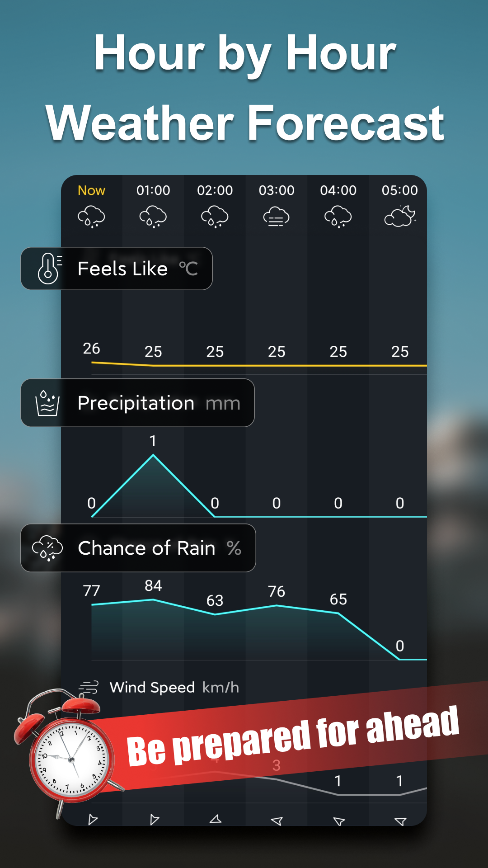Image resolution: width=488 pixels, height=868 pixels.
Task: Switch to the 02:00 hour column
Action: [215, 190]
